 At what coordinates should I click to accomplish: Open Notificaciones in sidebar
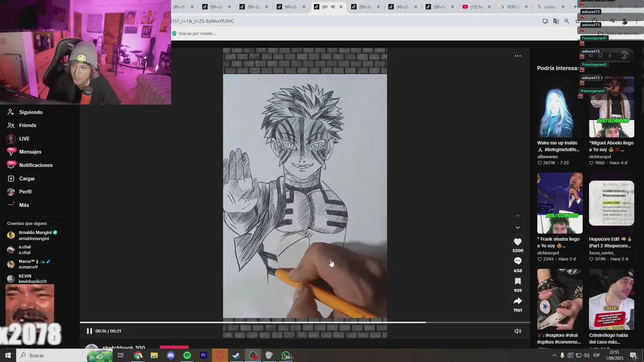[x=36, y=165]
